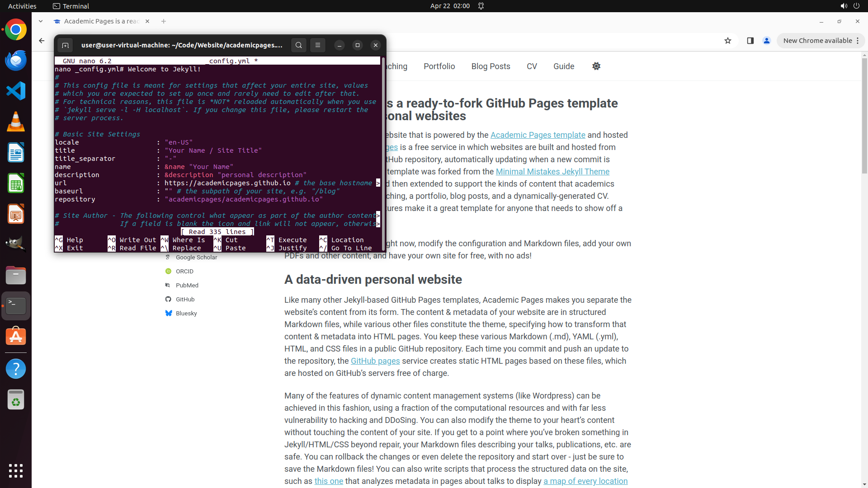Open the Chrome profile avatar icon
Viewport: 868px width, 488px height.
click(x=767, y=41)
